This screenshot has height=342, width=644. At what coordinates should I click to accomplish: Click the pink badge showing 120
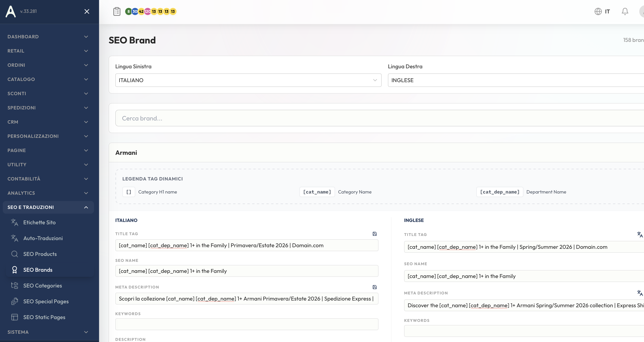coord(147,11)
